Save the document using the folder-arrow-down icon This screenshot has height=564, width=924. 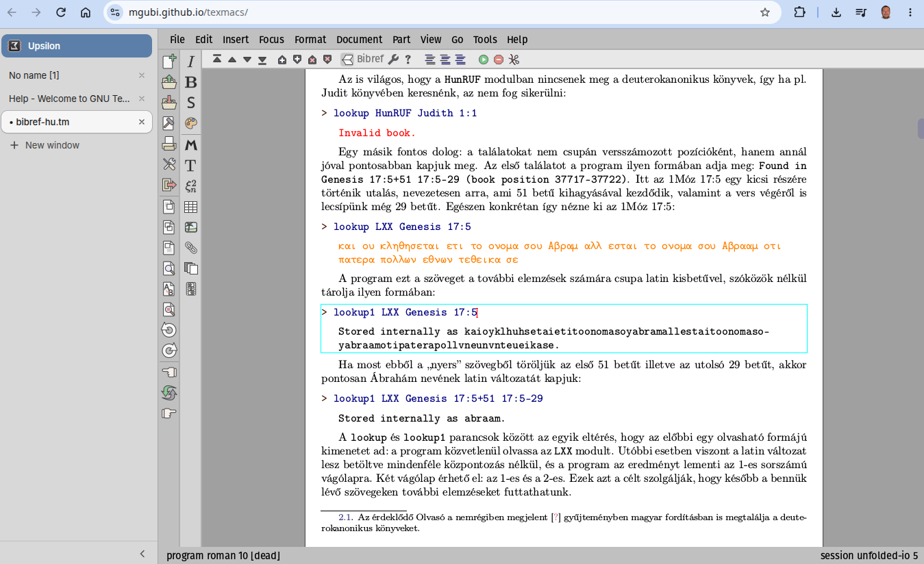click(169, 103)
